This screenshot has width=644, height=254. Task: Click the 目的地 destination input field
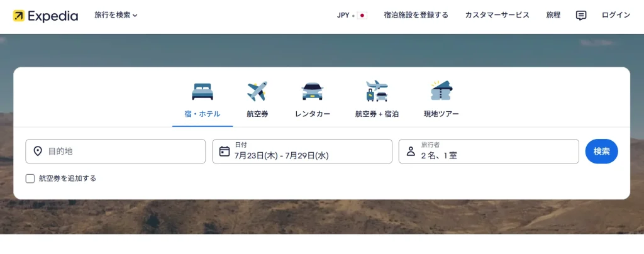pyautogui.click(x=116, y=152)
